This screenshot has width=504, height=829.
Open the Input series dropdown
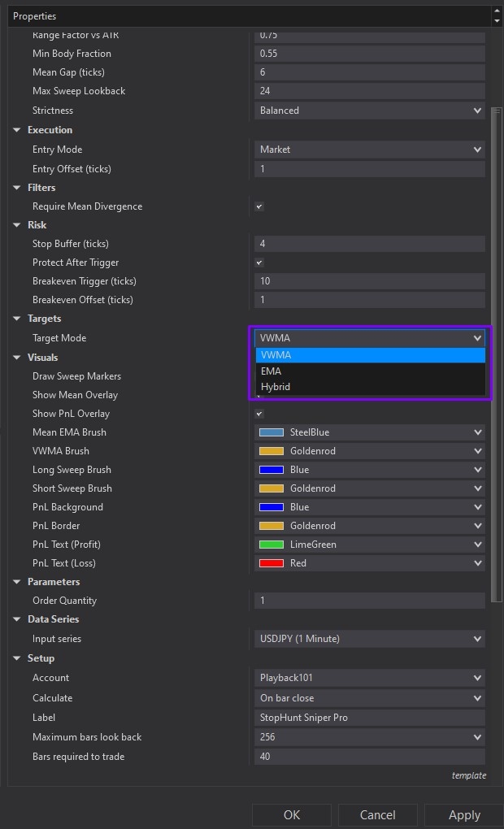(370, 639)
